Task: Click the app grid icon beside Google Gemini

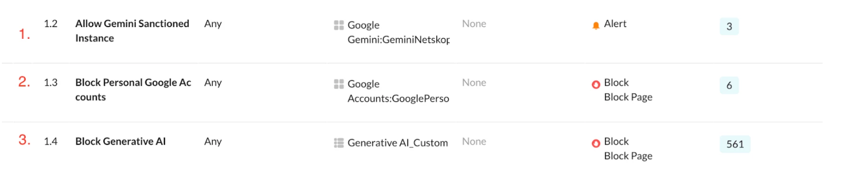Action: (339, 25)
